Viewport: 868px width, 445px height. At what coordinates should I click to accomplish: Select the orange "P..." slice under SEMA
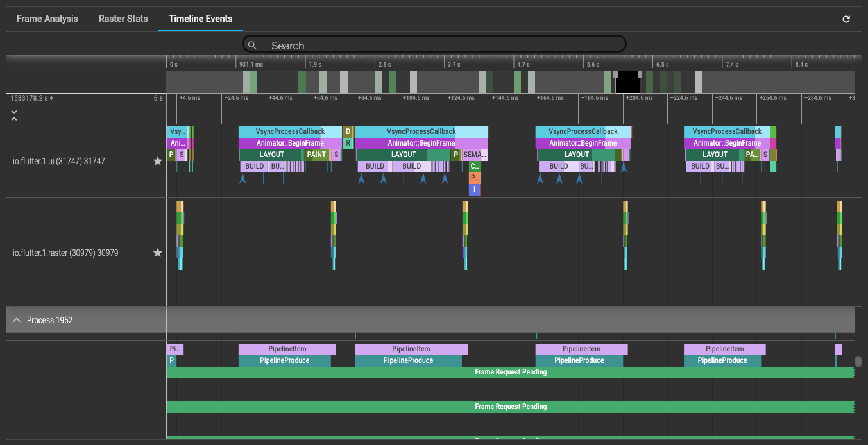[x=475, y=178]
